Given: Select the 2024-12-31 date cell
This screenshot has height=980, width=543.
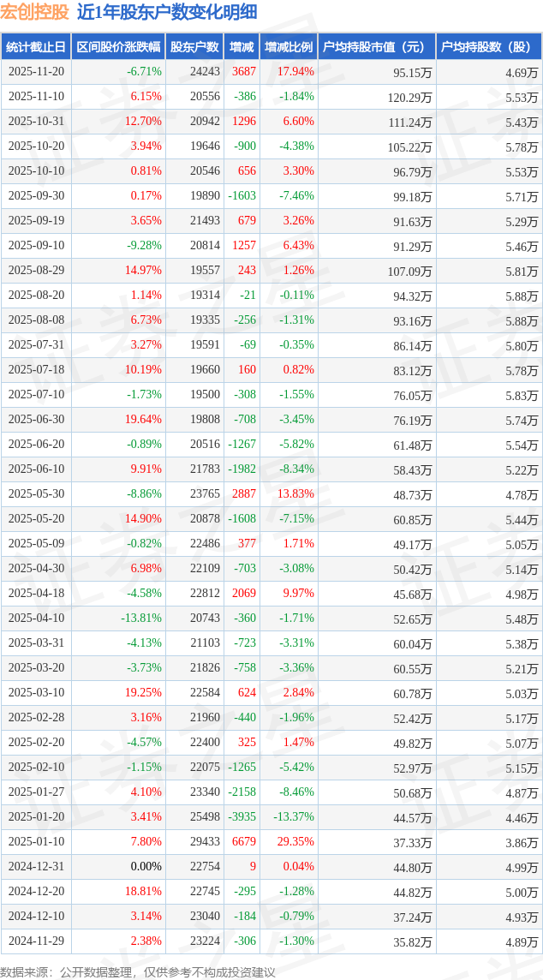Looking at the screenshot, I should coord(36,867).
